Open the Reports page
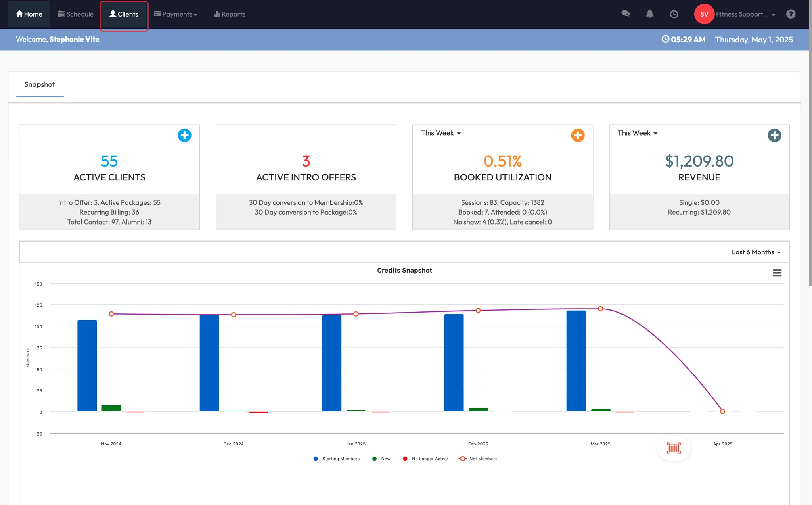Viewport: 812px width, 505px height. tap(230, 14)
